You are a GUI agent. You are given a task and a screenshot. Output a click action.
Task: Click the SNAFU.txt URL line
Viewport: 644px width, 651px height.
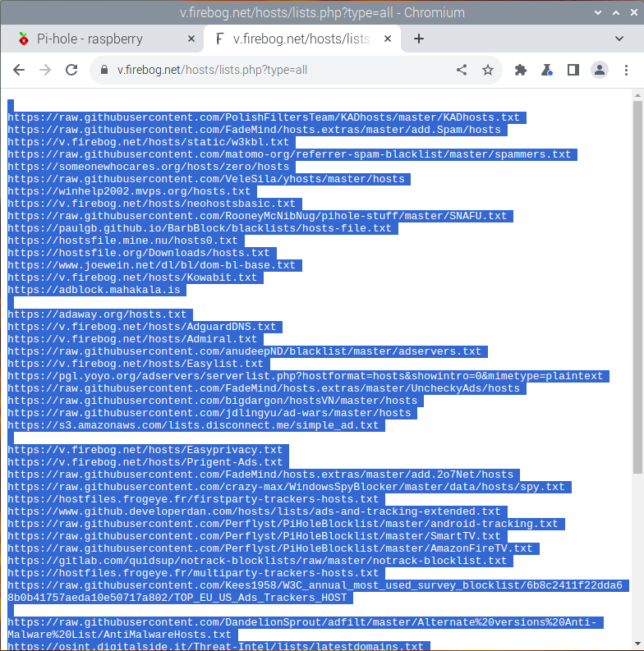(x=257, y=216)
